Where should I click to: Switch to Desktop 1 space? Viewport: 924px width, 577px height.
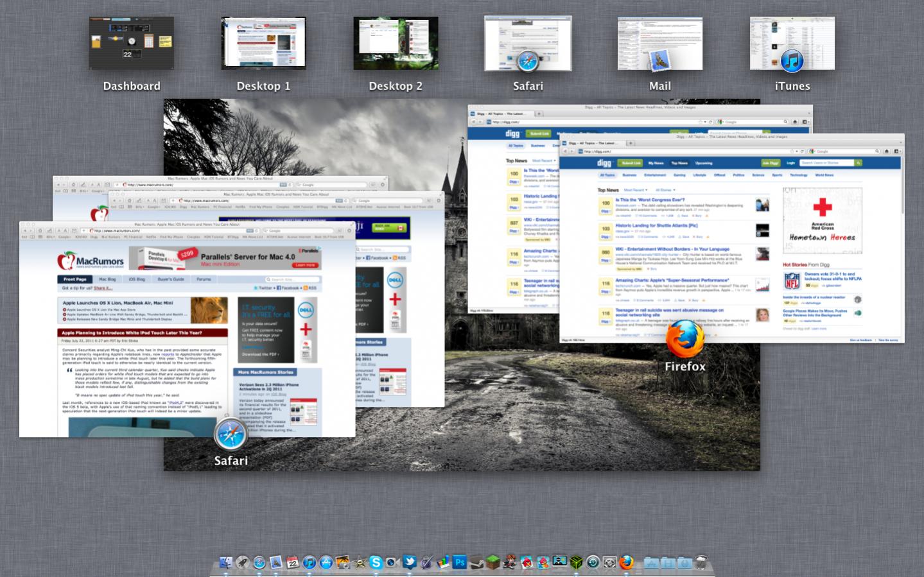pyautogui.click(x=263, y=43)
